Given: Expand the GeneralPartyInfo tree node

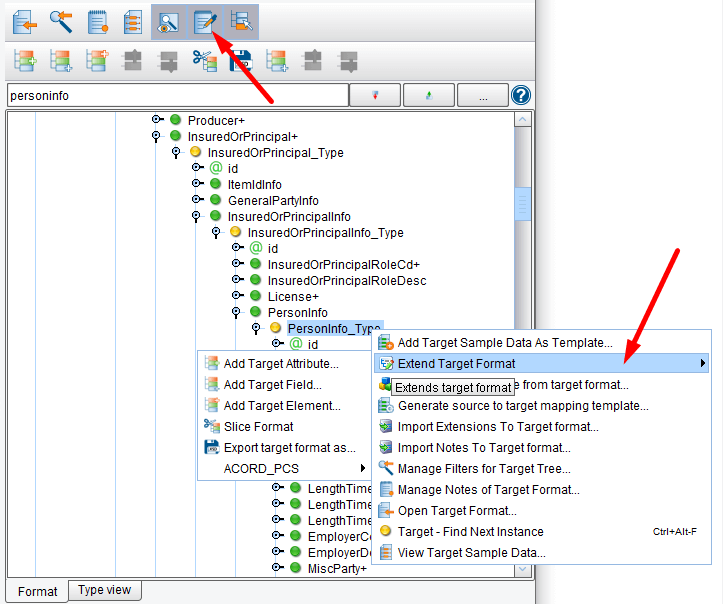Looking at the screenshot, I should [197, 201].
